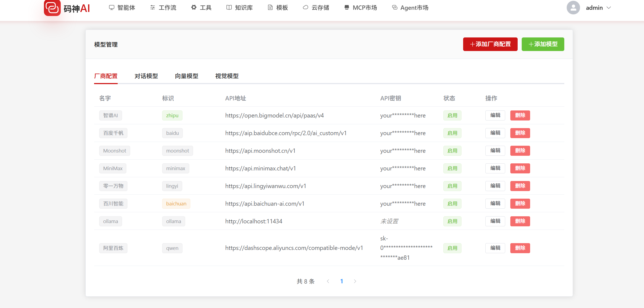The image size is (644, 308).
Task: Open the 云存储 cloud nav item
Action: pos(316,8)
